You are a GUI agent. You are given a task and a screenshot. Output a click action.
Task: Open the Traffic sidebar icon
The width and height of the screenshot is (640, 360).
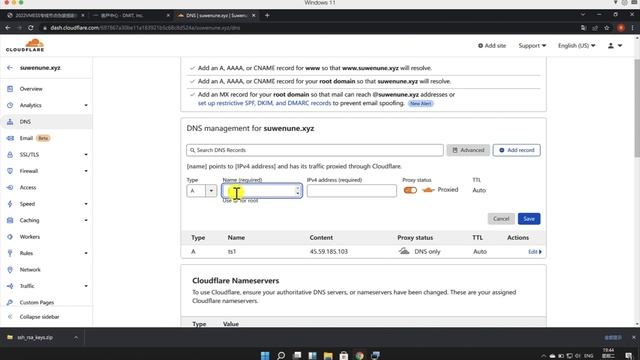(10, 286)
